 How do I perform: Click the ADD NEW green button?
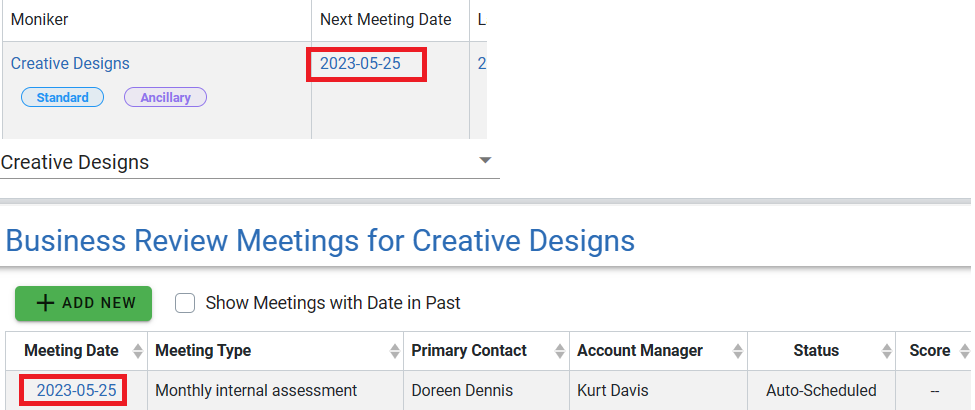click(x=83, y=304)
